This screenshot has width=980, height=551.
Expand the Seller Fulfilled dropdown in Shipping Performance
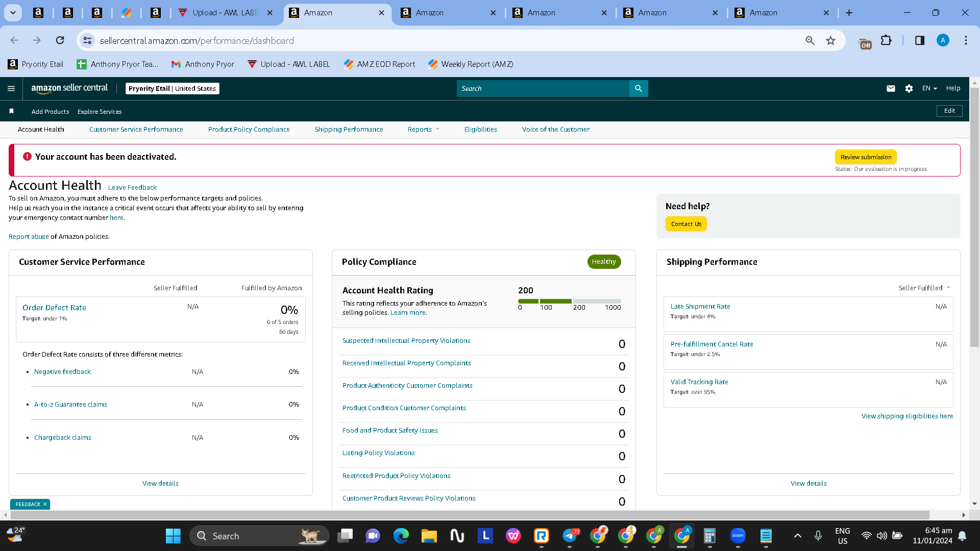tap(924, 288)
